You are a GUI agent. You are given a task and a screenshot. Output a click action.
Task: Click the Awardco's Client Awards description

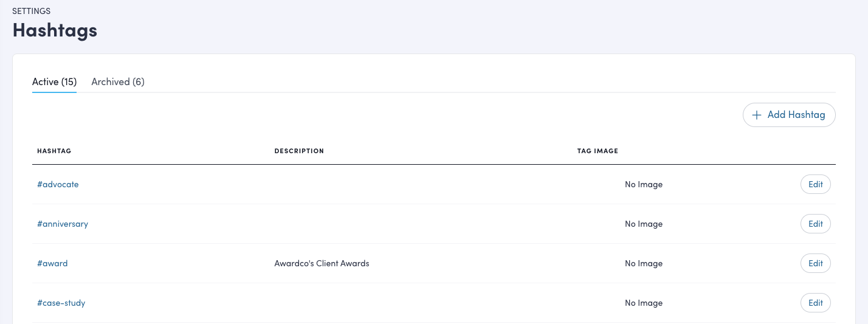pos(322,263)
